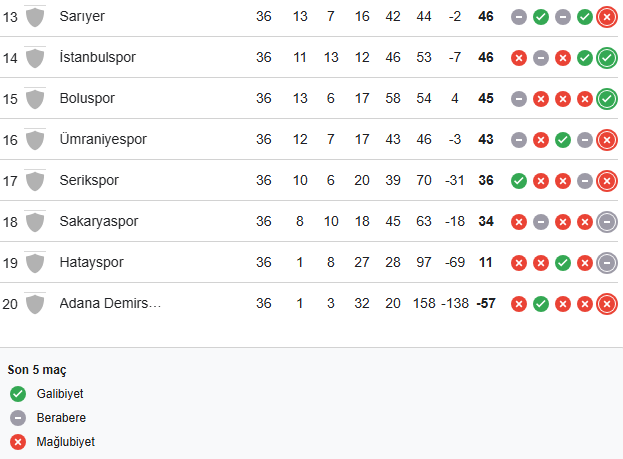This screenshot has height=459, width=623.
Task: Click Serikspor's team crest icon
Action: pos(35,181)
